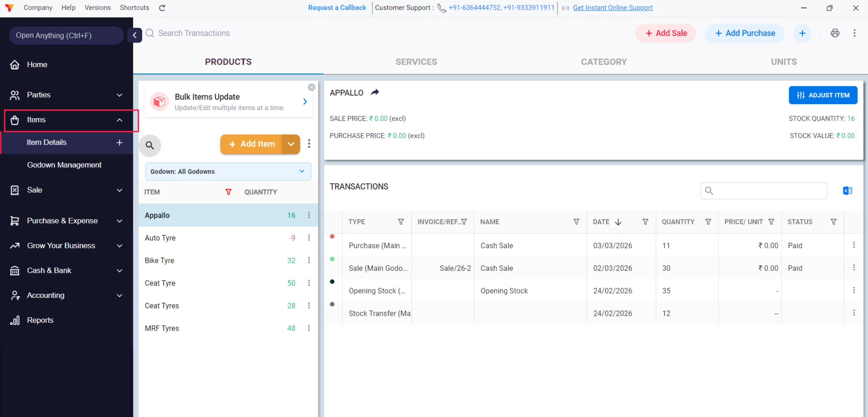
Task: Open the search icon in the items list
Action: (x=150, y=145)
